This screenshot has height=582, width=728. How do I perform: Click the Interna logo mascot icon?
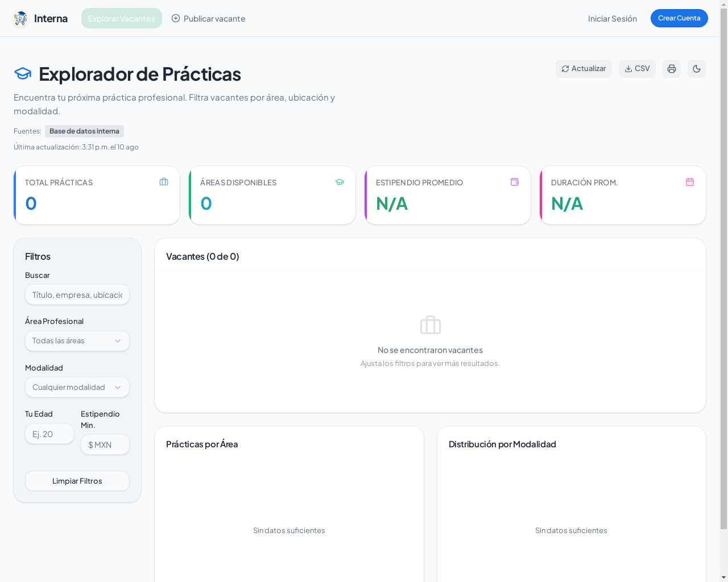(x=20, y=19)
